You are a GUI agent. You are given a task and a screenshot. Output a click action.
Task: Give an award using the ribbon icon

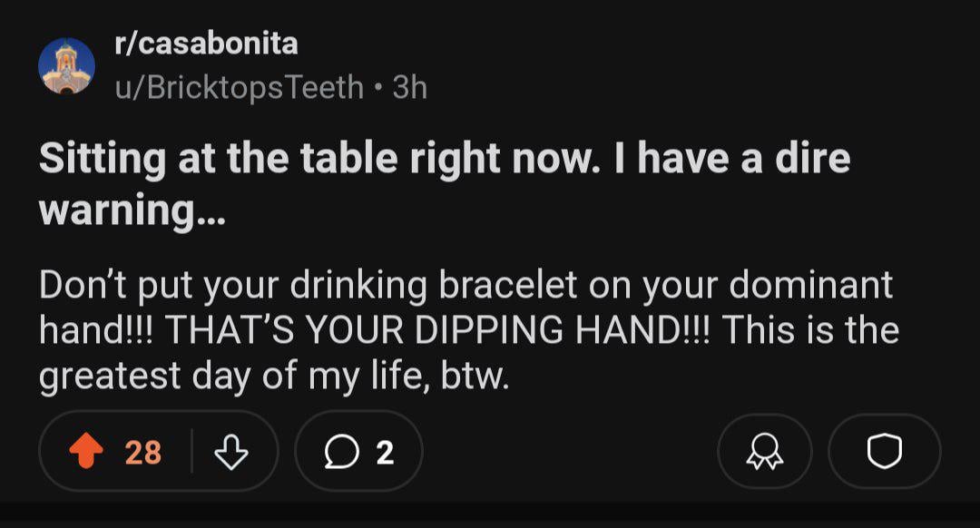pos(764,452)
